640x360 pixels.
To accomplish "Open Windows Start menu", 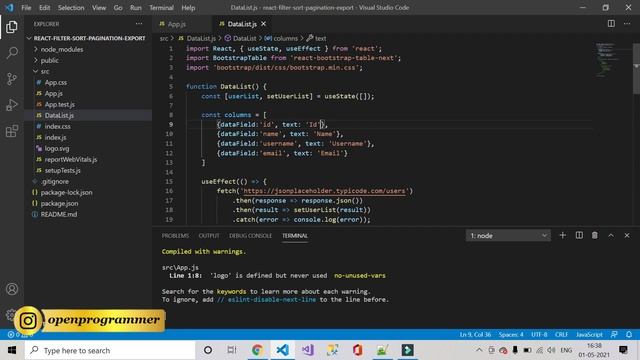I will 12,350.
